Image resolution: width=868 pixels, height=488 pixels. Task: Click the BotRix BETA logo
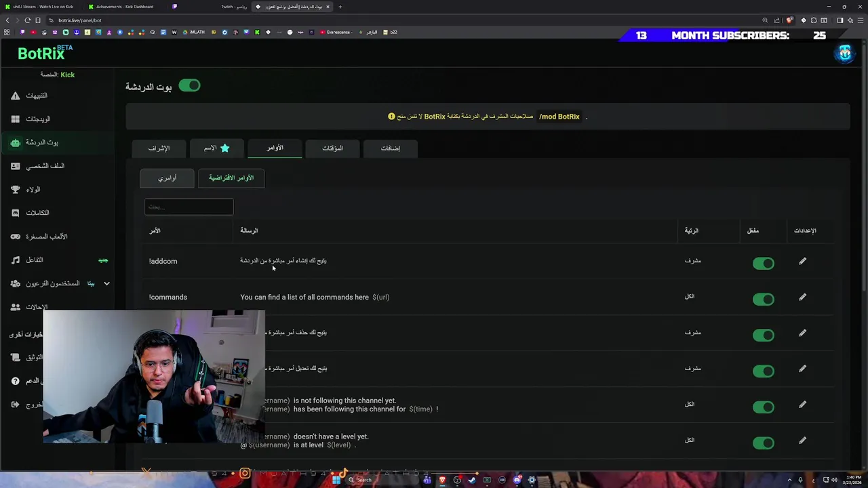(x=45, y=53)
